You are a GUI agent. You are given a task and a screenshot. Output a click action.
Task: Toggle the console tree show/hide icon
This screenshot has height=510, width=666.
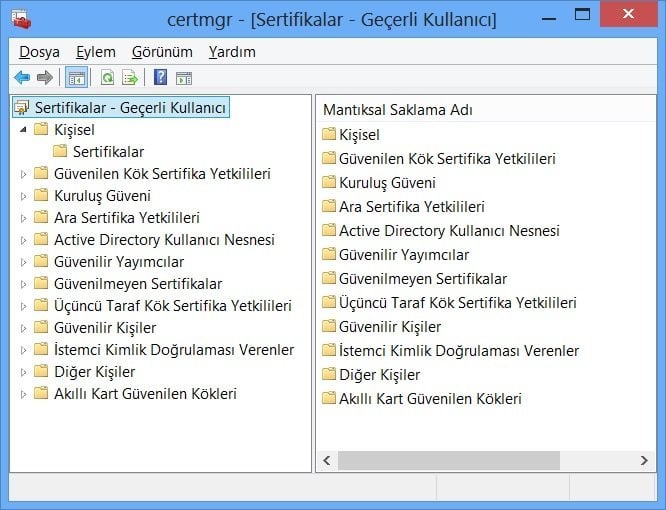click(76, 78)
